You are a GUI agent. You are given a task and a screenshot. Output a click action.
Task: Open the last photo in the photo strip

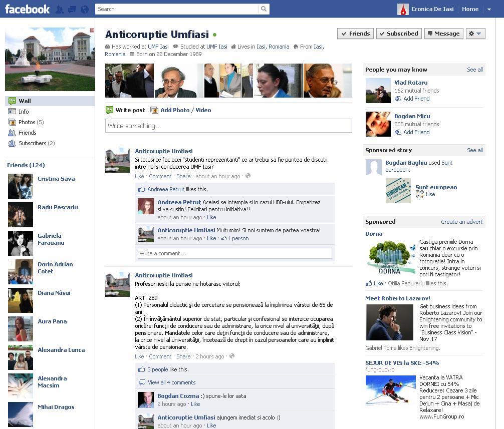pyautogui.click(x=328, y=81)
